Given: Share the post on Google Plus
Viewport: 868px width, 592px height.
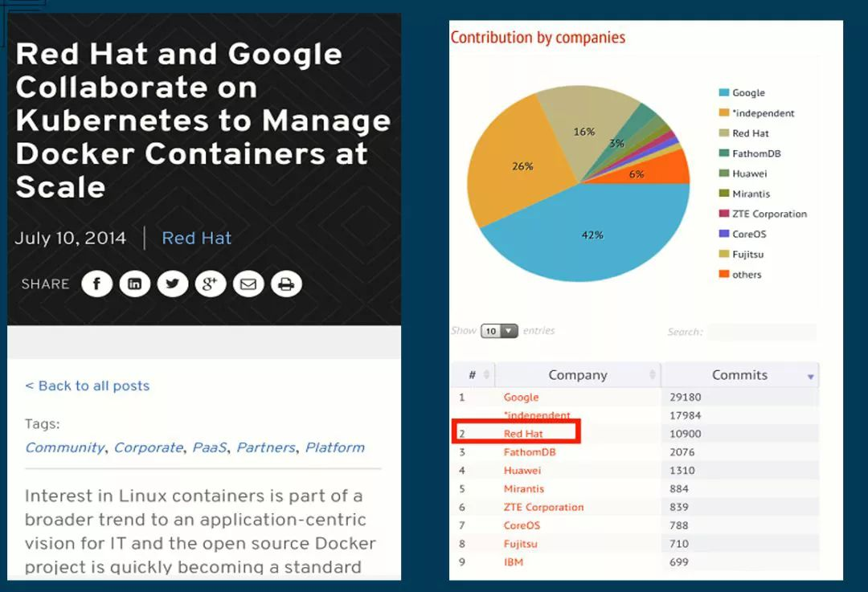Looking at the screenshot, I should (x=211, y=284).
